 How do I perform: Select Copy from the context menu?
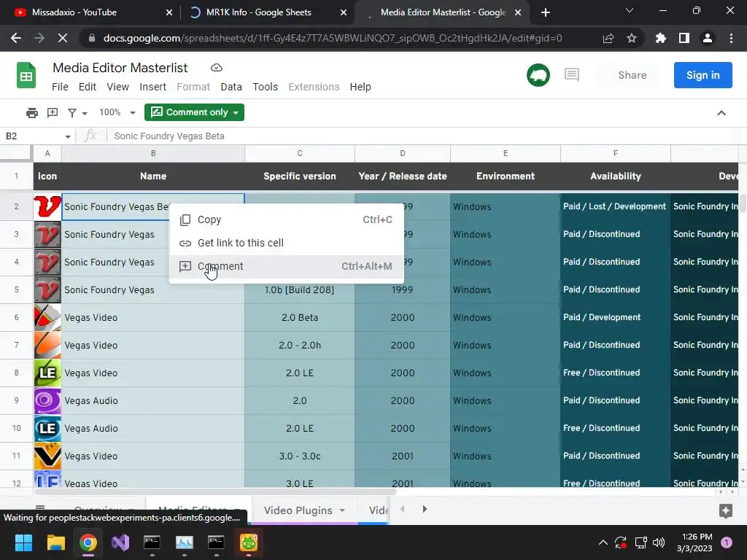click(x=286, y=219)
